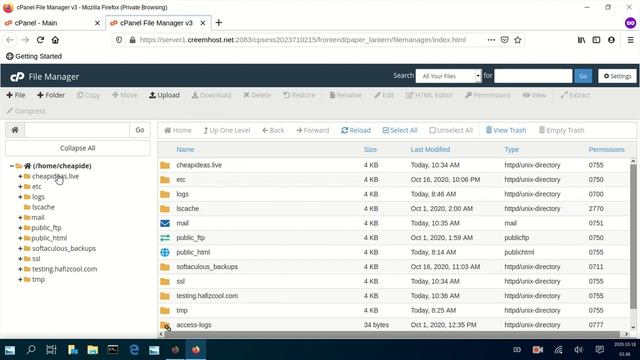
Task: Open a new browser tab
Action: (x=219, y=23)
